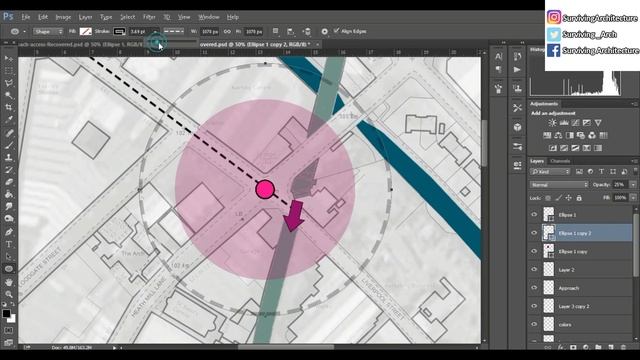Hide the colors layer
The width and height of the screenshot is (640, 360).
(534, 324)
